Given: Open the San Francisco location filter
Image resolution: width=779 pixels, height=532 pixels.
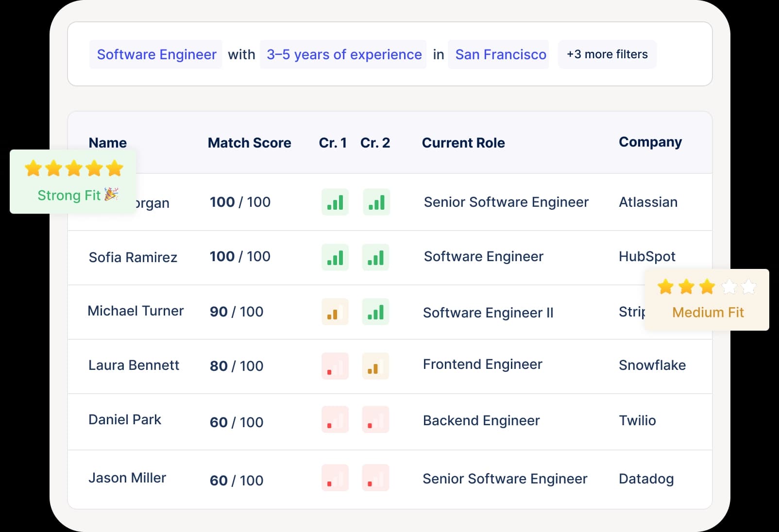Looking at the screenshot, I should point(499,54).
